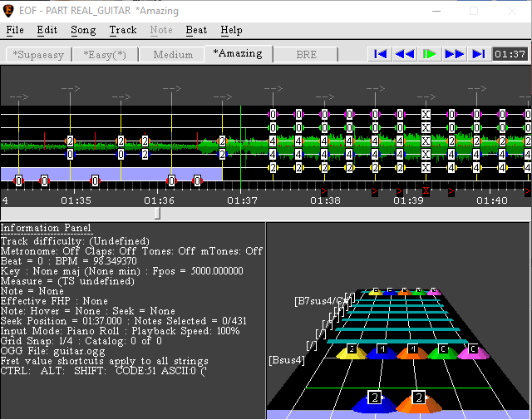Open the Beat menu

196,30
